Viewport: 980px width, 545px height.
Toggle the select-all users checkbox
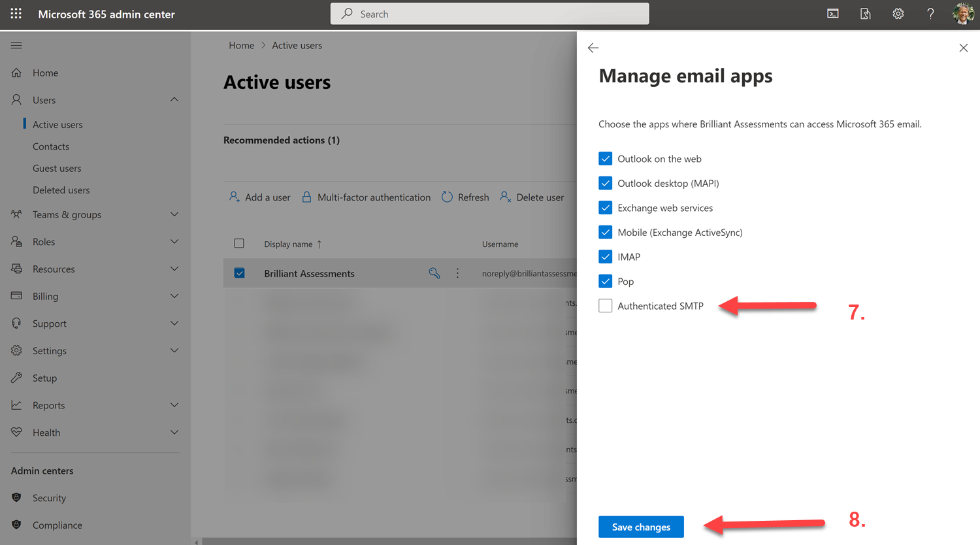239,244
